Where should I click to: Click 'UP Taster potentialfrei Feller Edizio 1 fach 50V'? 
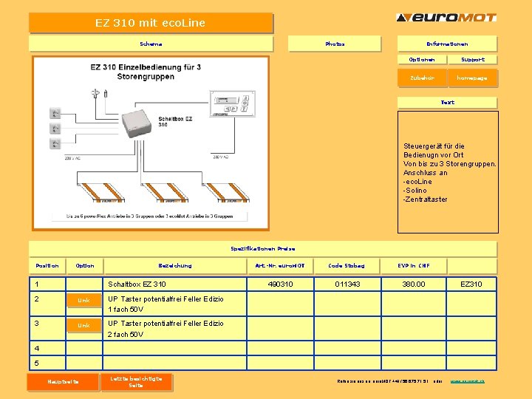pos(174,304)
